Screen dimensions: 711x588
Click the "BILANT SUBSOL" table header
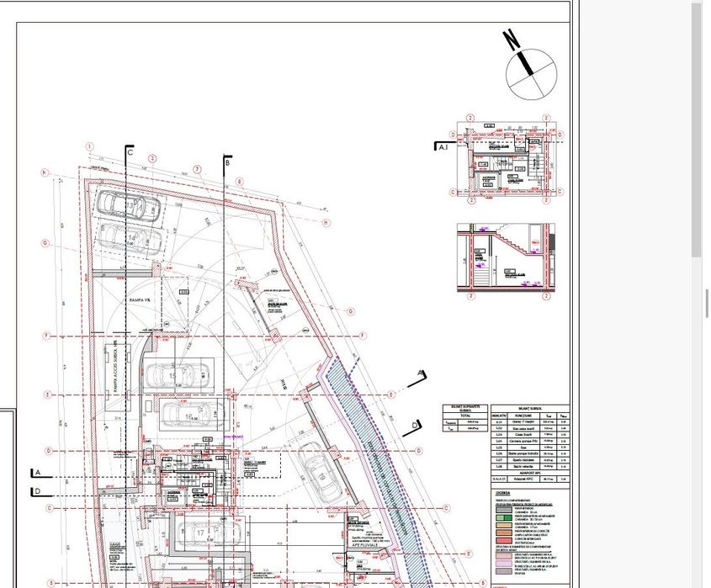coord(530,409)
